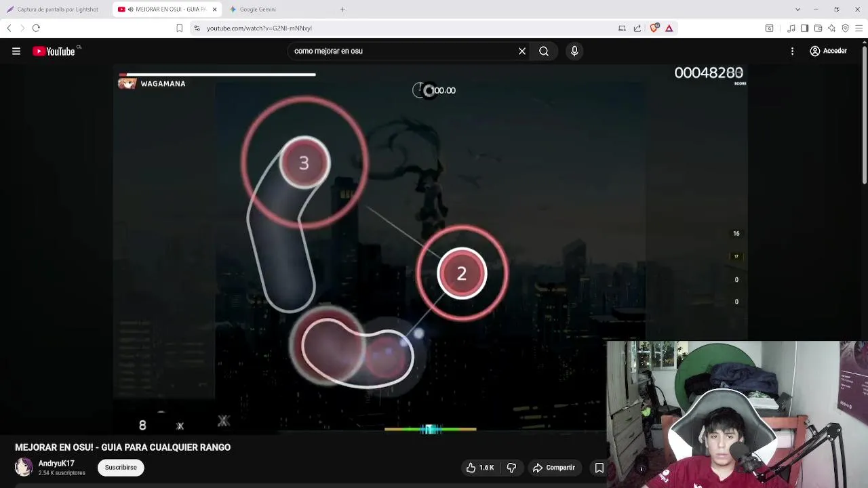Open a new browser tab
Image resolution: width=868 pixels, height=488 pixels.
342,9
